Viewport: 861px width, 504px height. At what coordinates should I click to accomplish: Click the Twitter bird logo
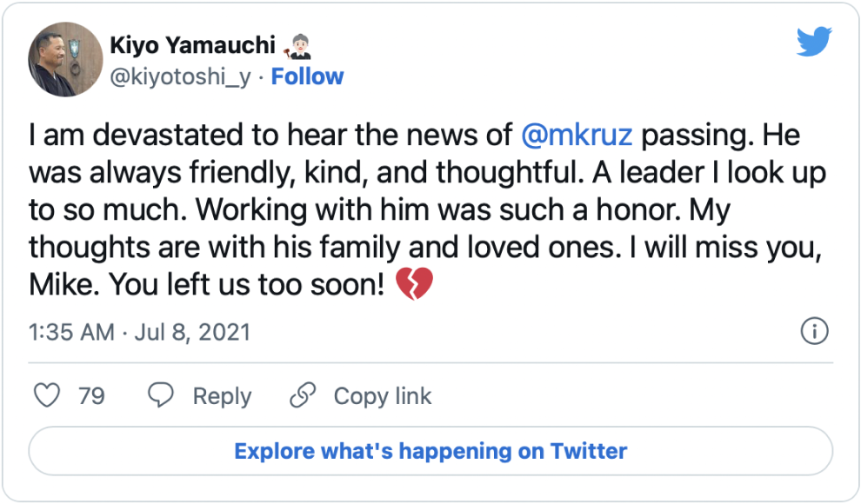pyautogui.click(x=814, y=42)
